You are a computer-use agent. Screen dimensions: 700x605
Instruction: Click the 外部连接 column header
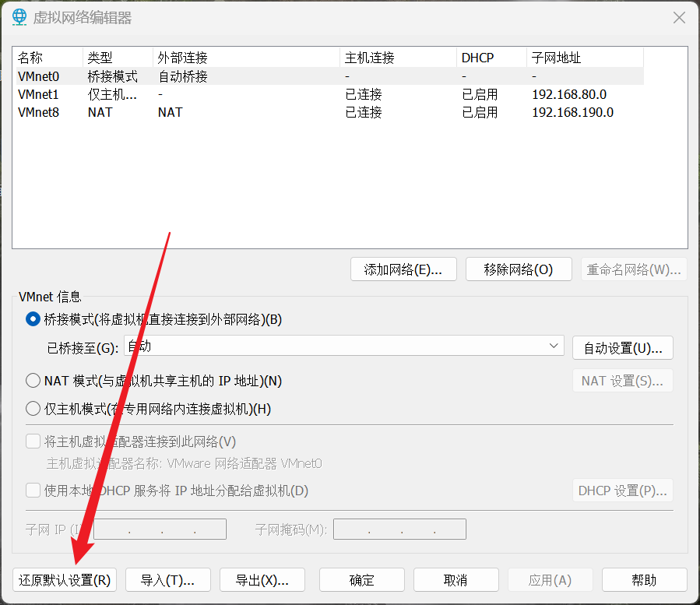coord(246,58)
